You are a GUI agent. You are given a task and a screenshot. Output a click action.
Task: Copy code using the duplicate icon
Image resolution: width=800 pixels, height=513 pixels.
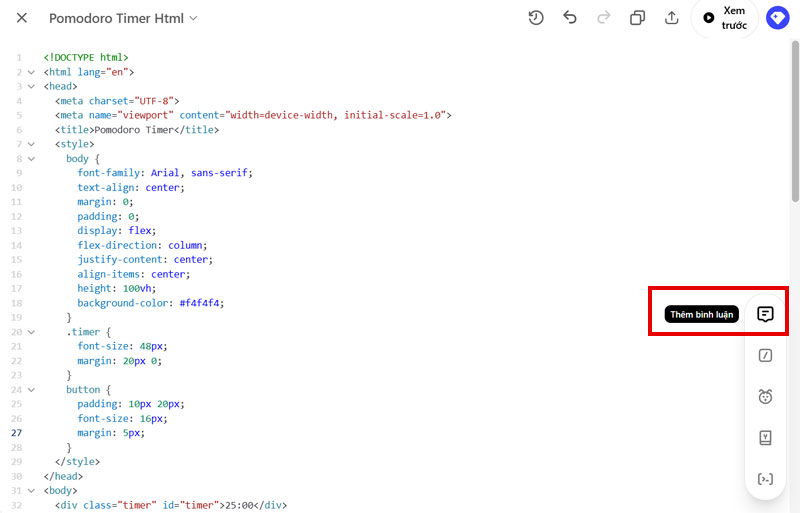(637, 18)
